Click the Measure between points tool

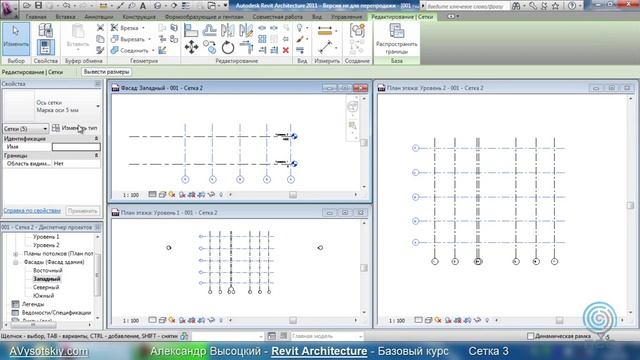(325, 47)
